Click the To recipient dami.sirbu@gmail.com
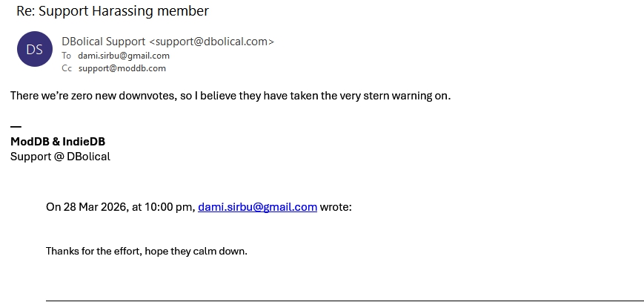The height and width of the screenshot is (305, 644). click(x=124, y=56)
